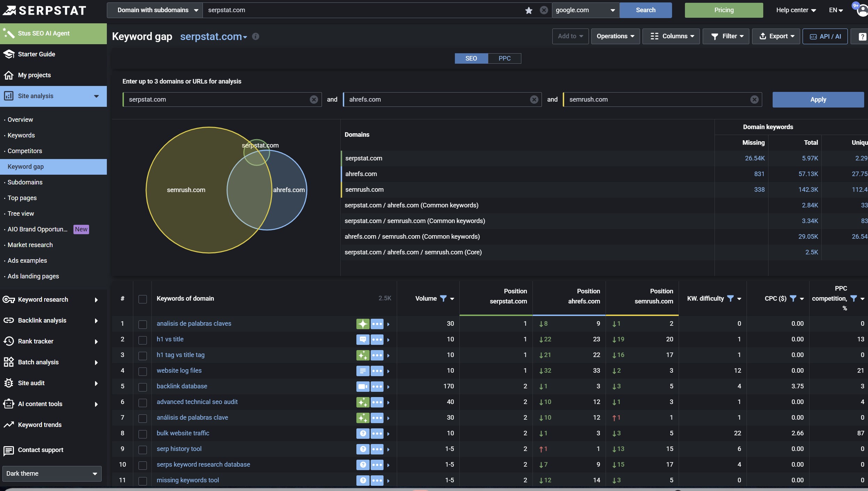
Task: Click the Volume column filter funnel icon
Action: point(443,299)
